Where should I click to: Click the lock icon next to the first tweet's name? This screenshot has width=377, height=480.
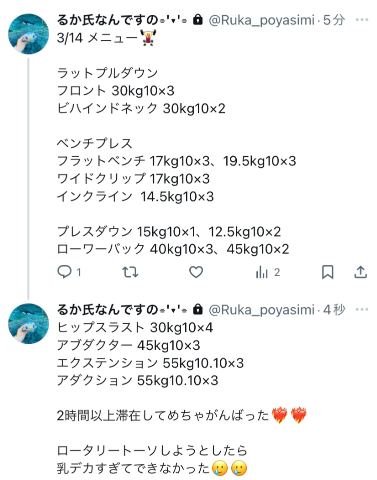(198, 20)
